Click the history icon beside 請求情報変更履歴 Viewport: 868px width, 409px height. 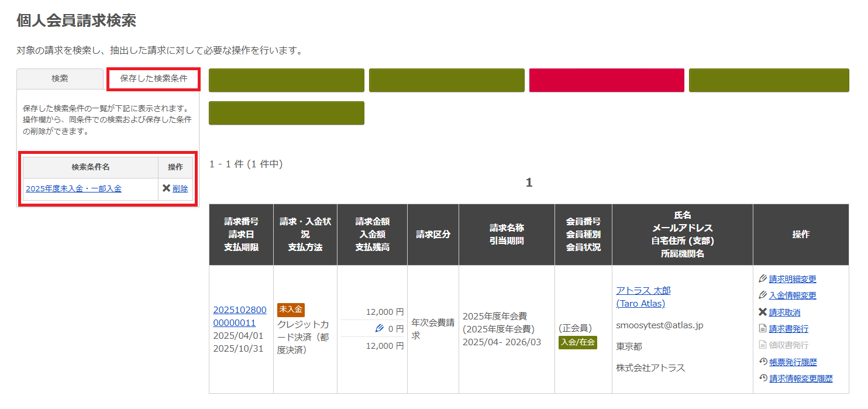coord(762,379)
